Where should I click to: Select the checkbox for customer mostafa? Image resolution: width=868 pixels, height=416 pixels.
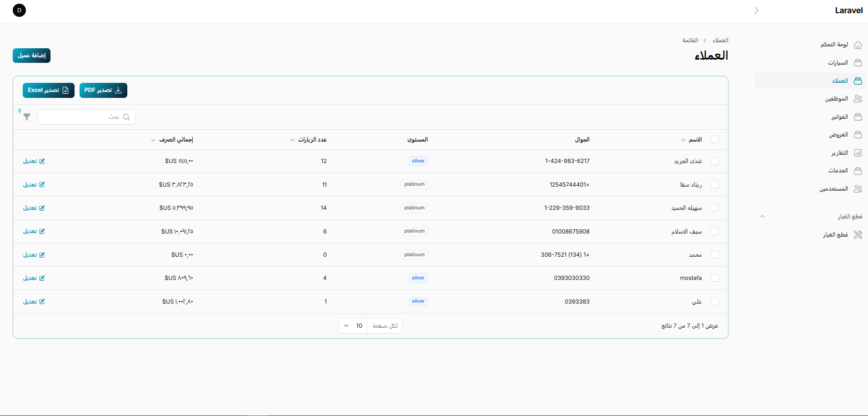click(x=715, y=278)
